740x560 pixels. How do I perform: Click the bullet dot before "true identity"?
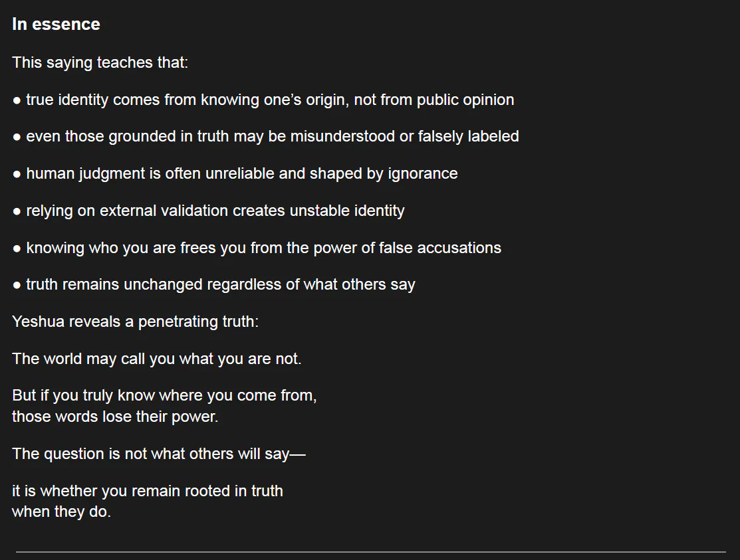pyautogui.click(x=17, y=101)
